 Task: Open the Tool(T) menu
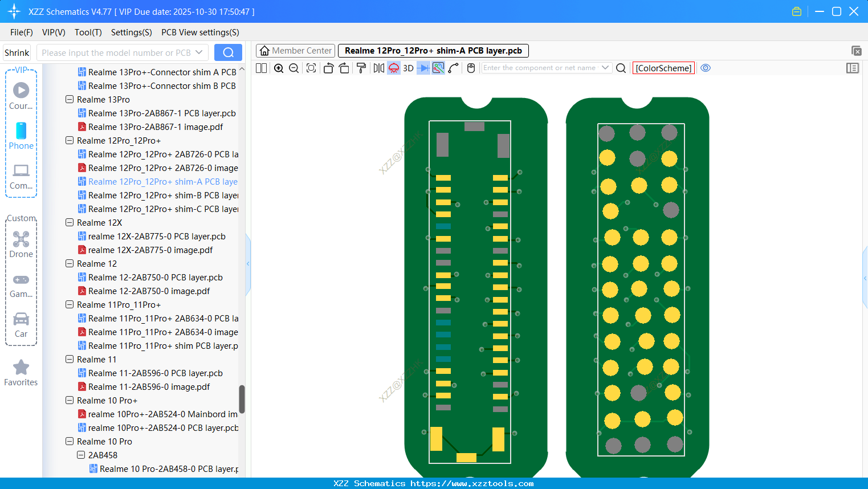click(x=88, y=32)
